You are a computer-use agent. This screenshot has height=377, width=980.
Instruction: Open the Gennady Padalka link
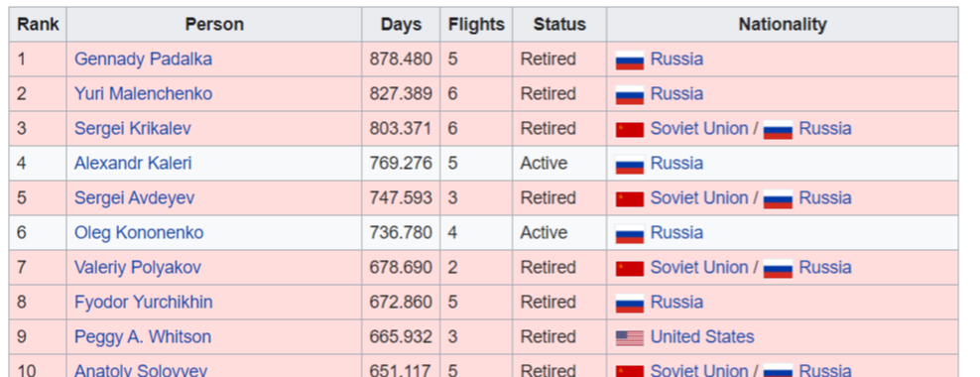pyautogui.click(x=143, y=60)
